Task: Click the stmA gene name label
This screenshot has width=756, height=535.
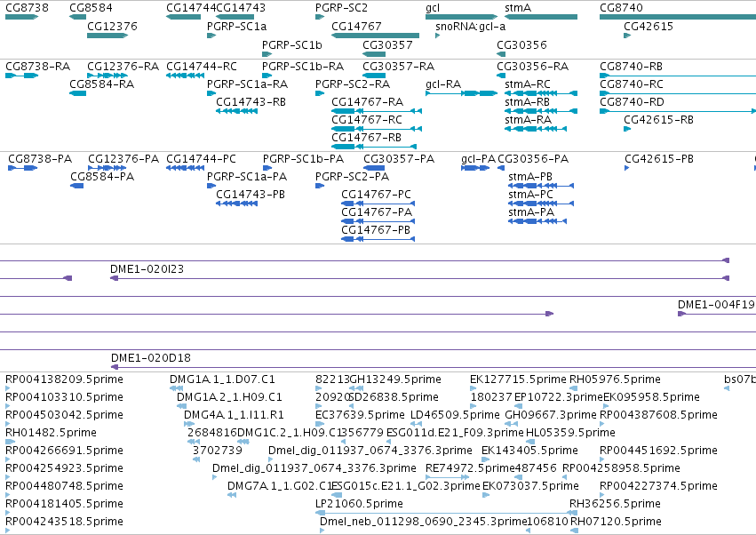Action: 518,8
